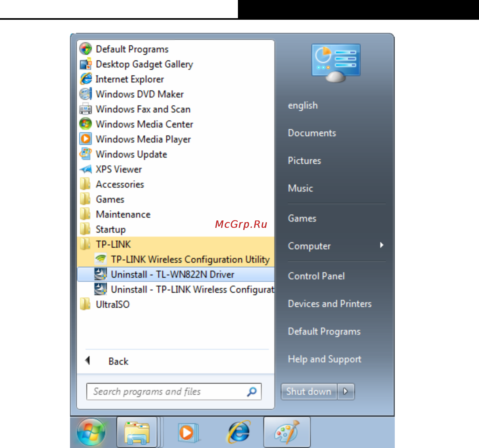This screenshot has height=448, width=479.
Task: Open Pictures library
Action: coord(305,160)
